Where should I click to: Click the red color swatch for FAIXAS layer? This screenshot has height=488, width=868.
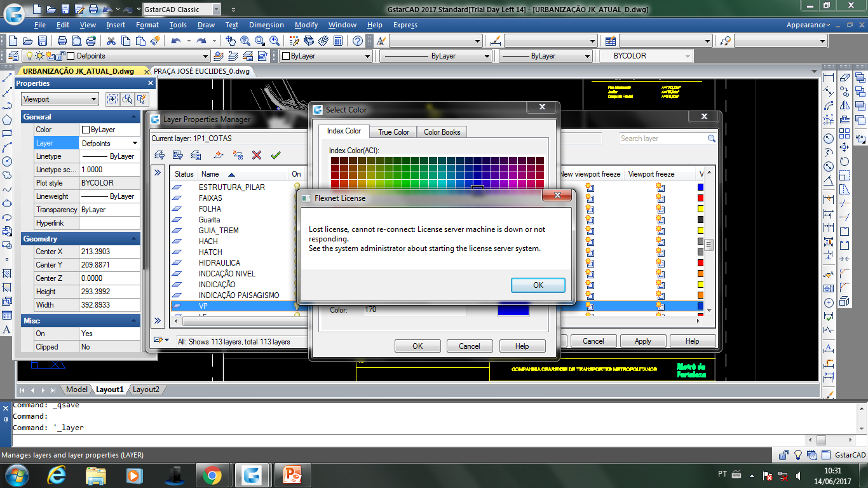tap(700, 198)
